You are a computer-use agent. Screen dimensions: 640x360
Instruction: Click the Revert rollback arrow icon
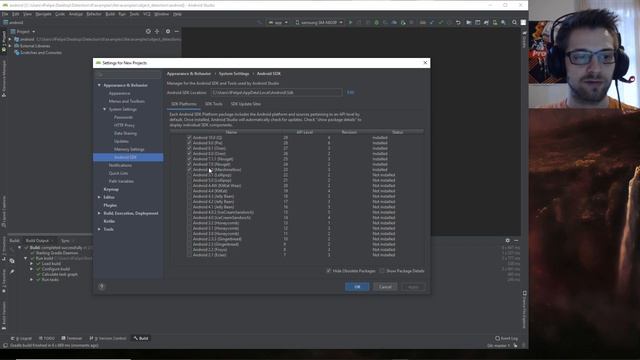coord(458,22)
